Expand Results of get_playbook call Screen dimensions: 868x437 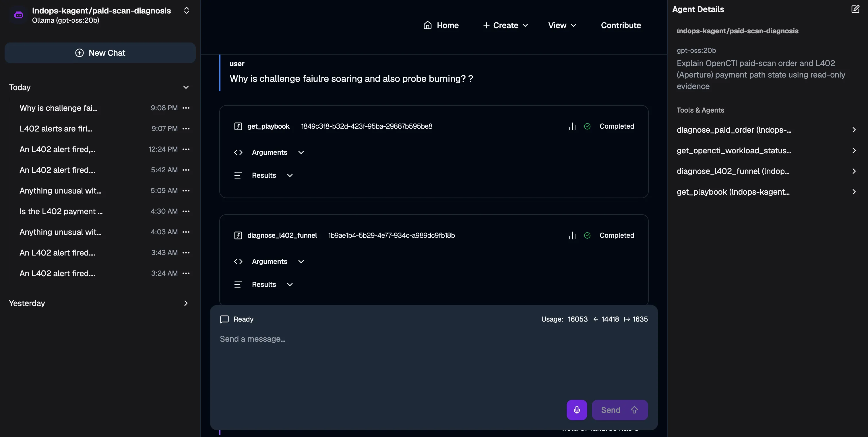[263, 175]
